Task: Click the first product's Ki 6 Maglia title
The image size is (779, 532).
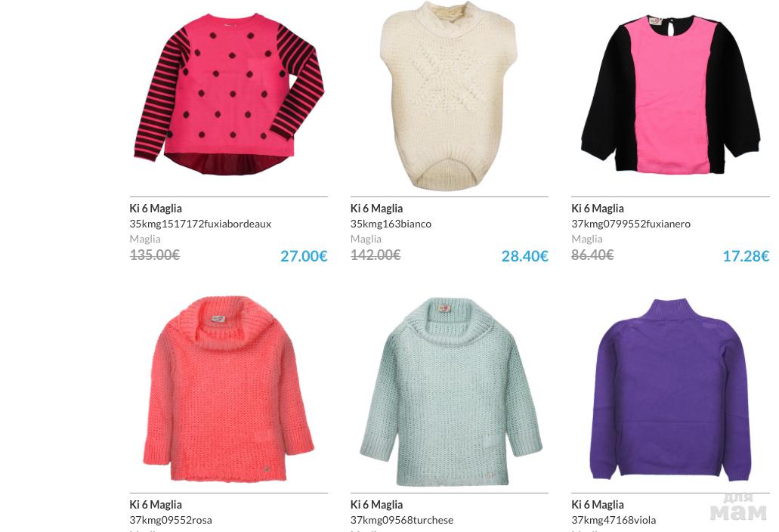Action: point(156,208)
